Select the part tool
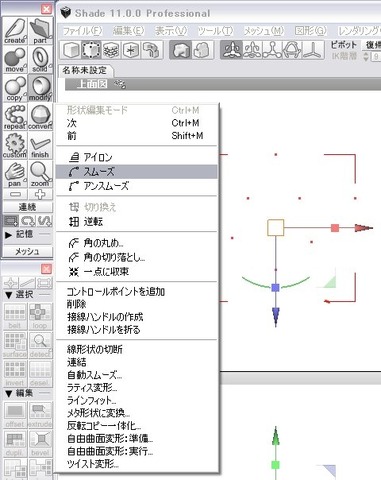 tap(40, 31)
